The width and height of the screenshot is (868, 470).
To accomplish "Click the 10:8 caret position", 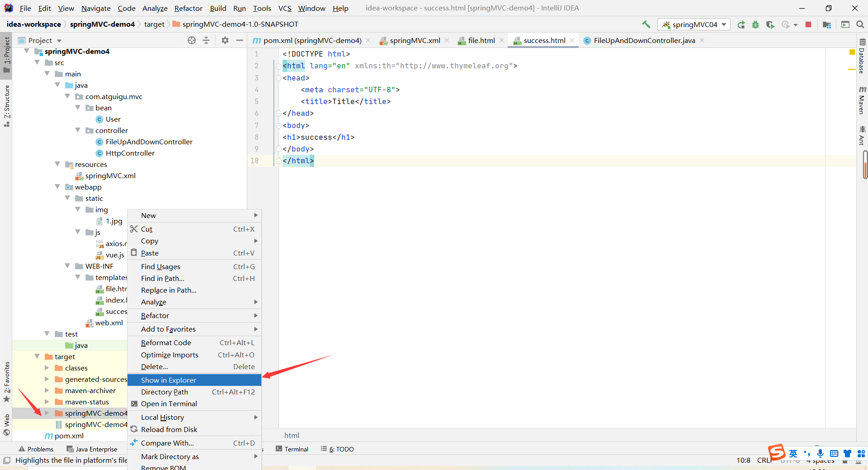I will pyautogui.click(x=743, y=461).
